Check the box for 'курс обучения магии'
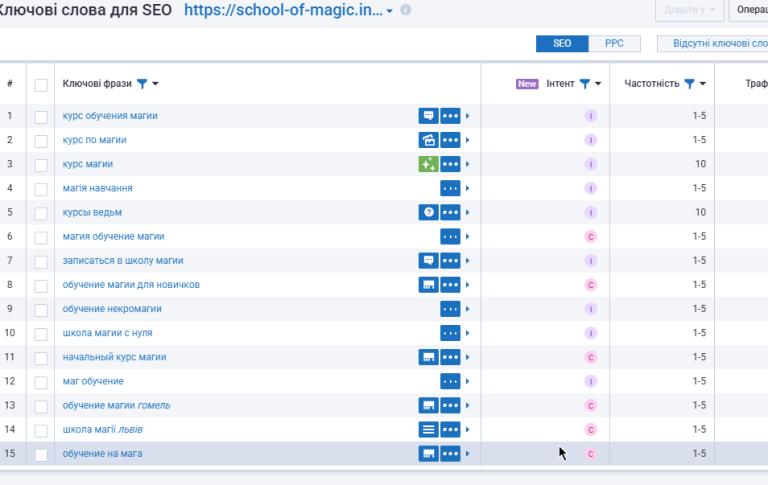Viewport: 768px width, 485px height. click(x=41, y=117)
